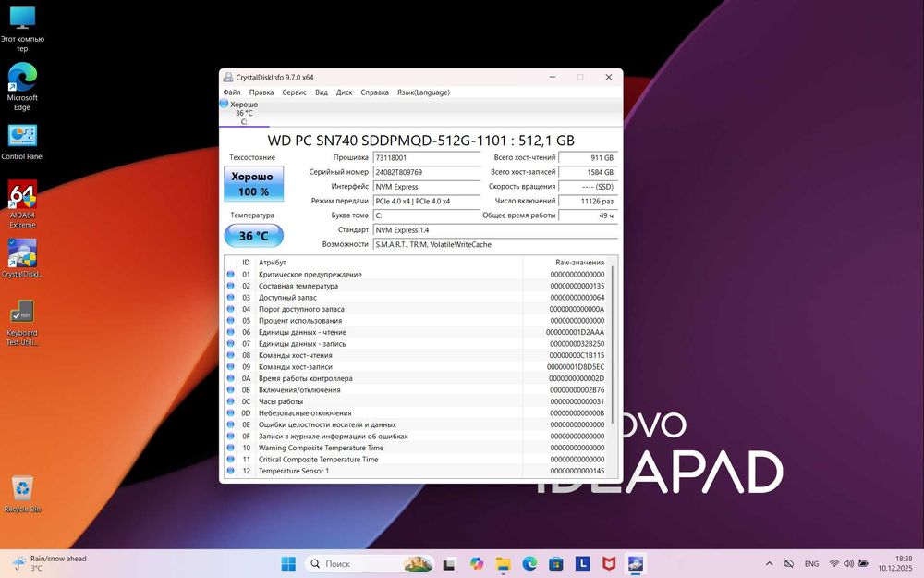
Task: Switch ENG input language indicator
Action: pyautogui.click(x=811, y=564)
